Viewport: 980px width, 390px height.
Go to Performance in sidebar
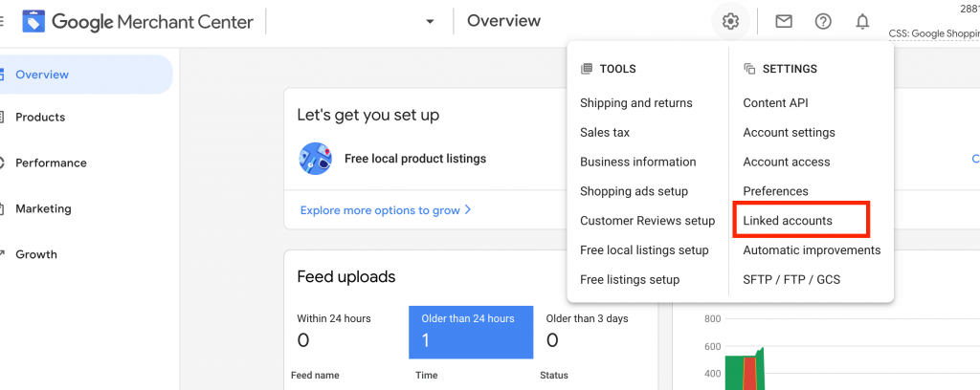pyautogui.click(x=51, y=163)
